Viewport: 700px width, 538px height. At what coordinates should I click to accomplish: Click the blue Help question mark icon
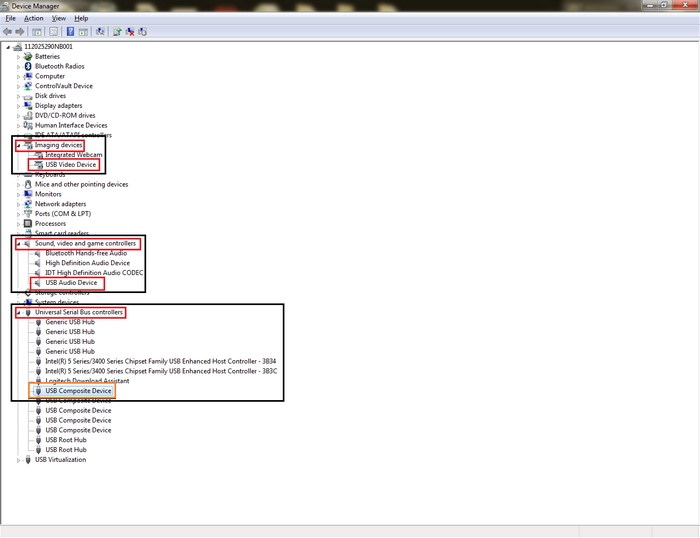[71, 32]
